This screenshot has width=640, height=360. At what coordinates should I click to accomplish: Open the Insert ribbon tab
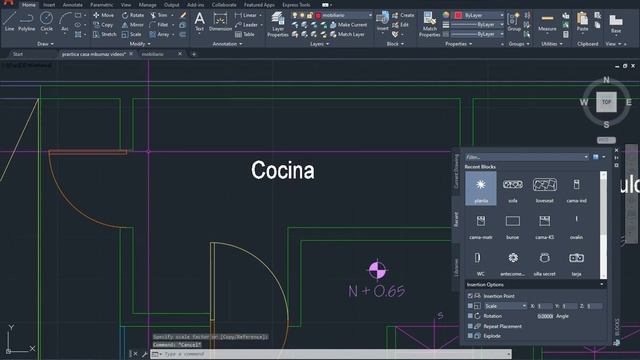[49, 5]
